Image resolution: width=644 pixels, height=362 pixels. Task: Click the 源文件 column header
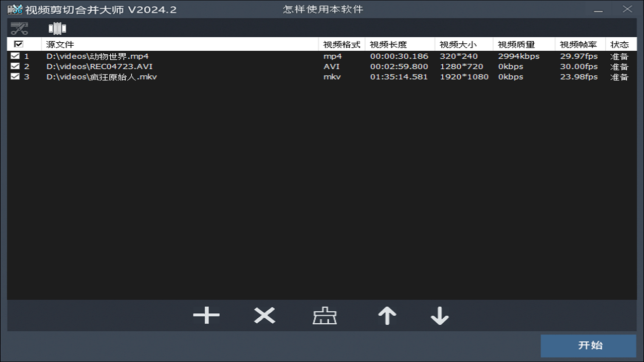click(60, 45)
